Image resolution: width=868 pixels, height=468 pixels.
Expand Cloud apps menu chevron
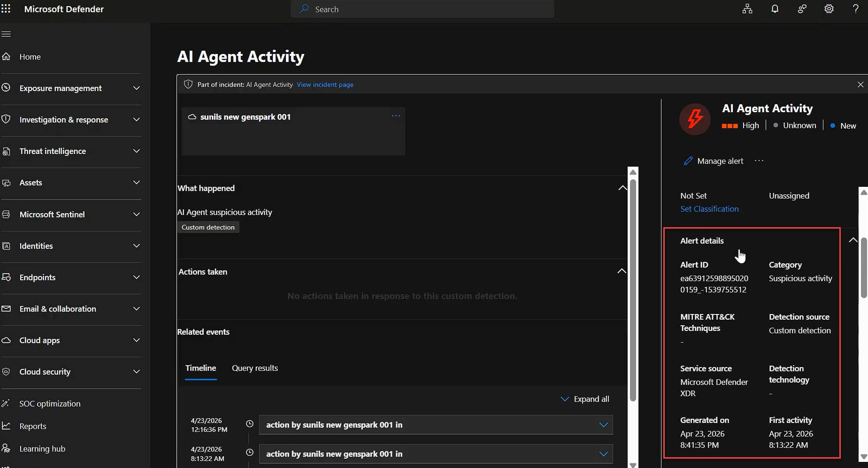point(137,340)
